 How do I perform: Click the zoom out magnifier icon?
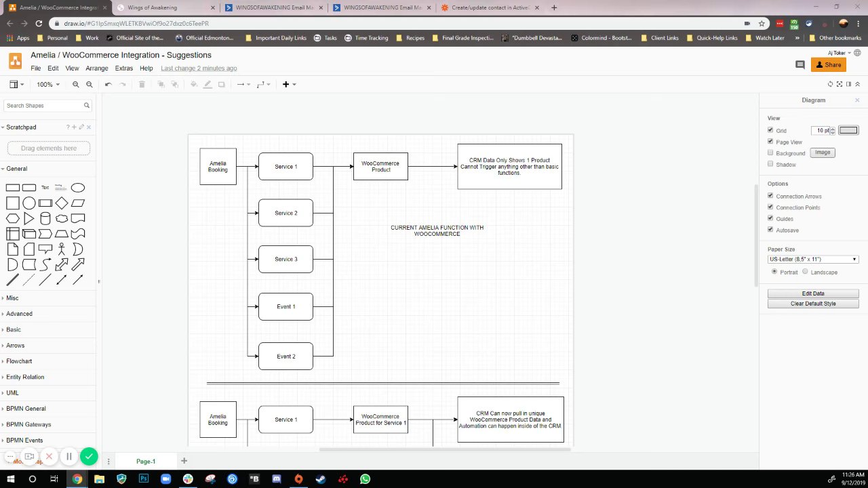[x=90, y=85]
